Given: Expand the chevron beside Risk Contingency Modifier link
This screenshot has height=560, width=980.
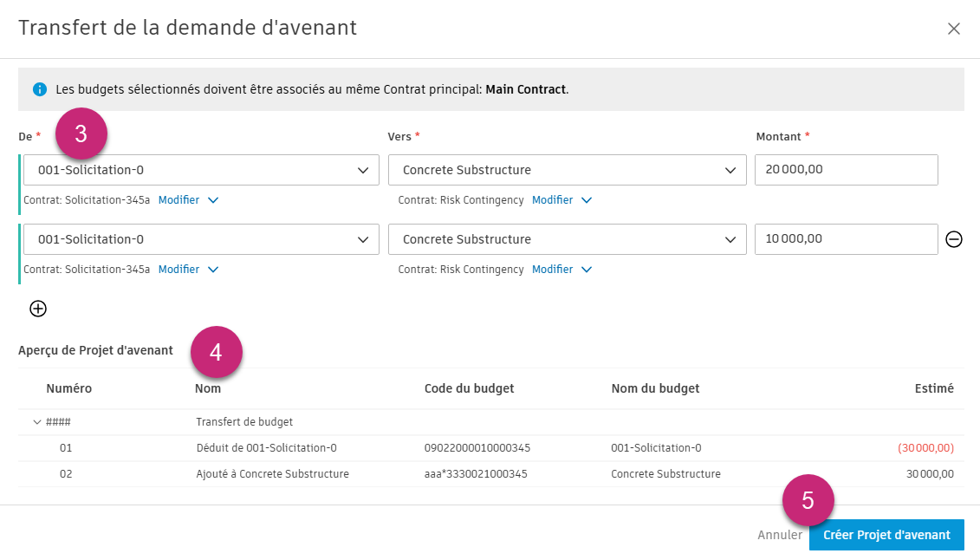Looking at the screenshot, I should [x=587, y=199].
